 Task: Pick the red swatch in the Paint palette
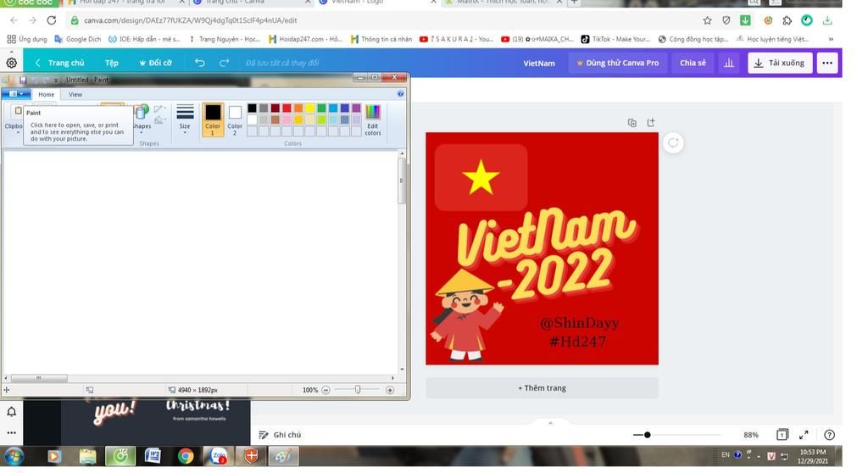(x=287, y=108)
